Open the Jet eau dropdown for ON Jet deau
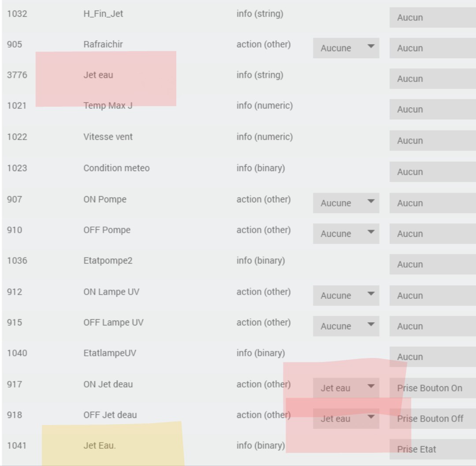 346,388
